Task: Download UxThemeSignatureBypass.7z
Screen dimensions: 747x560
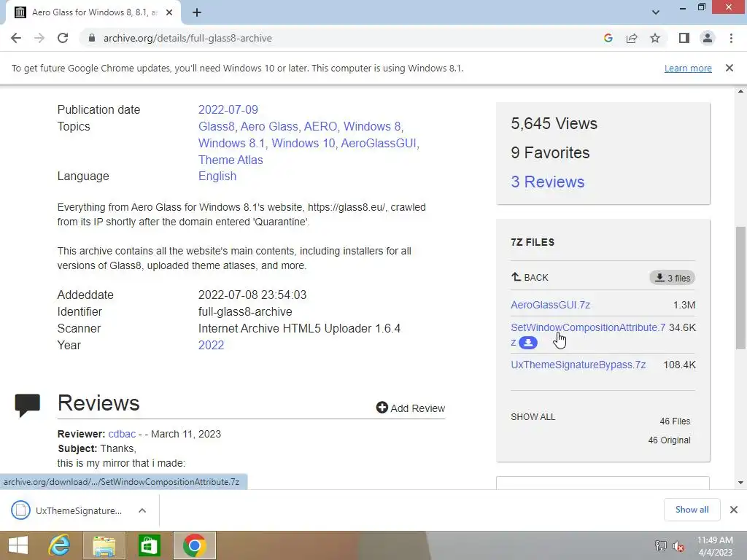Action: point(578,365)
